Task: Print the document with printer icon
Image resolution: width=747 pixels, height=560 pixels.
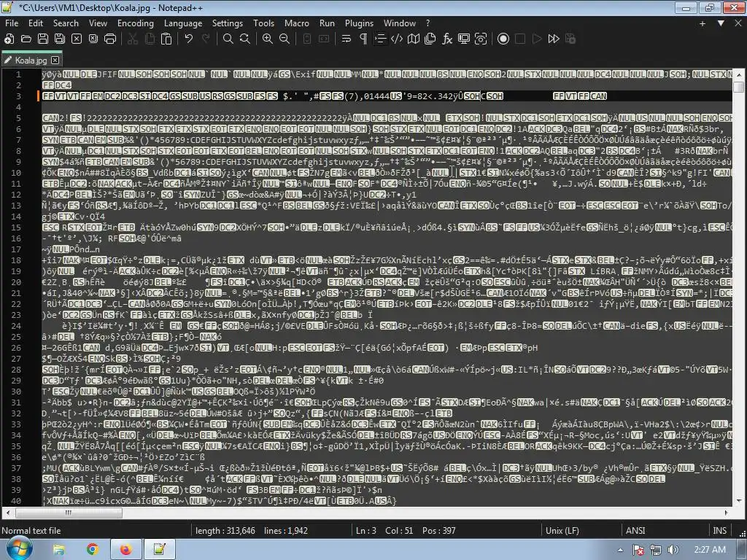Action: click(x=110, y=39)
